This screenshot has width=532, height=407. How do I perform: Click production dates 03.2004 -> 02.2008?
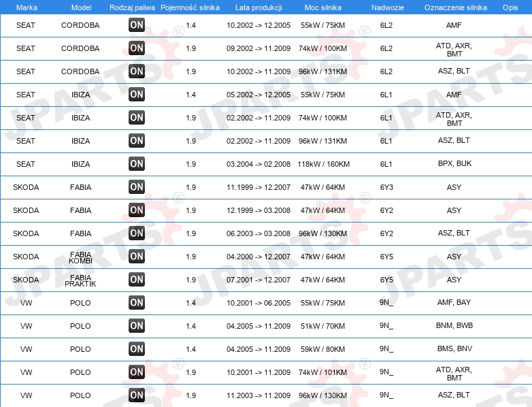[259, 164]
